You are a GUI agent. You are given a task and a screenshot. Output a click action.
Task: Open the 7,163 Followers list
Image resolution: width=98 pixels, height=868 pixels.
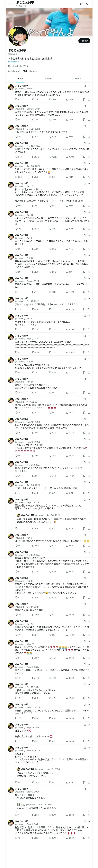pyautogui.click(x=30, y=71)
